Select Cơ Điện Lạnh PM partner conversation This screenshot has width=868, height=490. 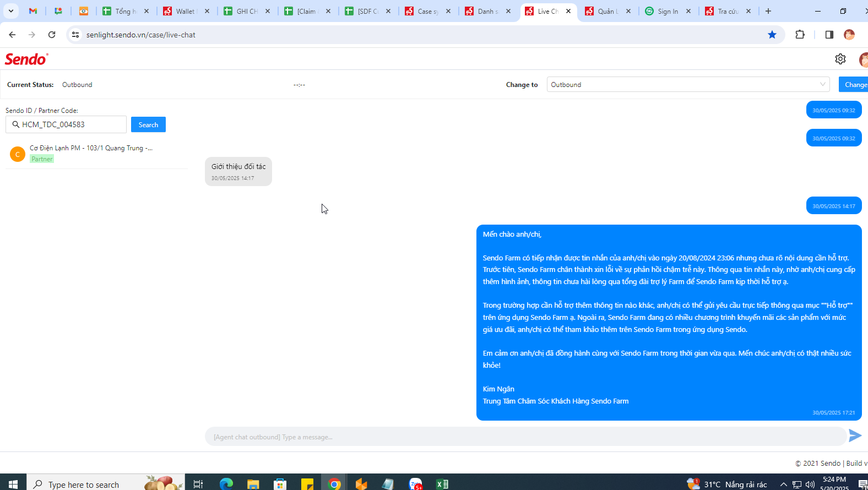(x=96, y=154)
